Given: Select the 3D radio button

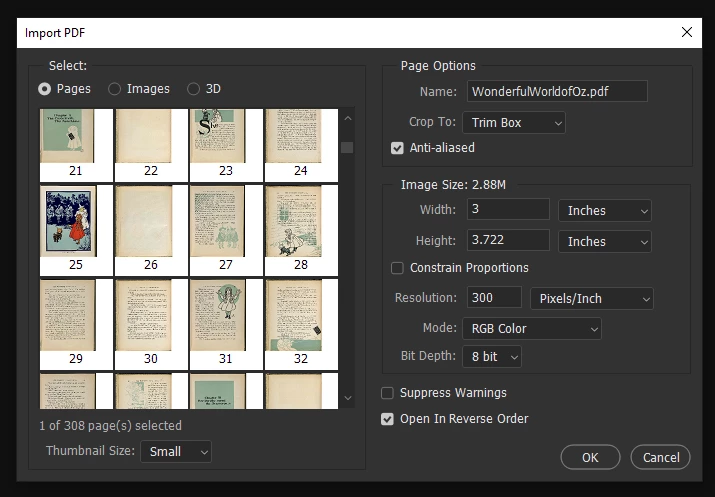Looking at the screenshot, I should coord(193,89).
